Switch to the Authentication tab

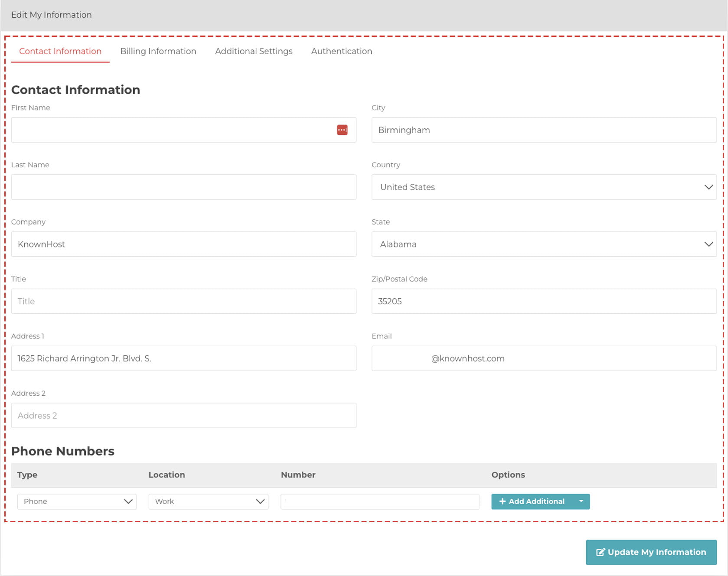tap(341, 51)
